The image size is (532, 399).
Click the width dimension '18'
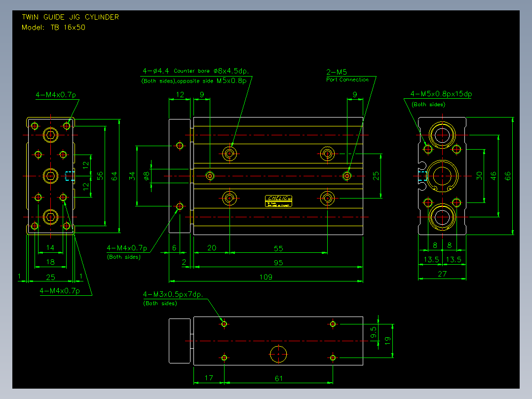click(x=50, y=262)
